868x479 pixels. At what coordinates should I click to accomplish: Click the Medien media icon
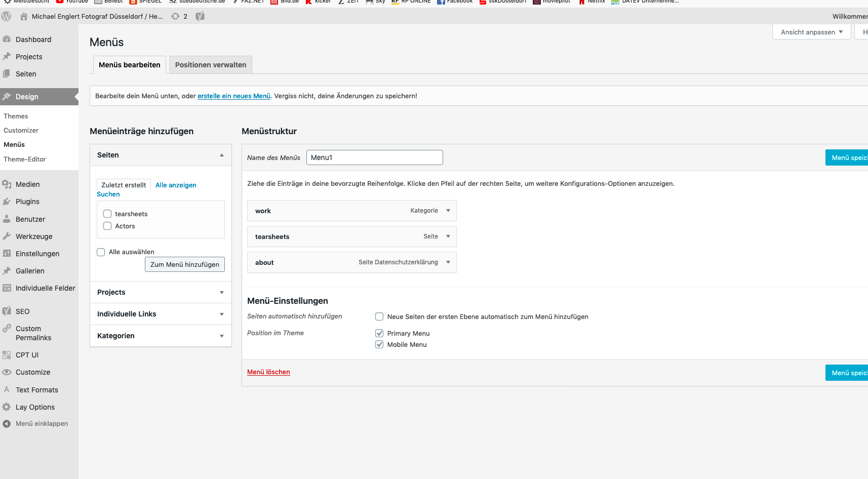coord(7,184)
